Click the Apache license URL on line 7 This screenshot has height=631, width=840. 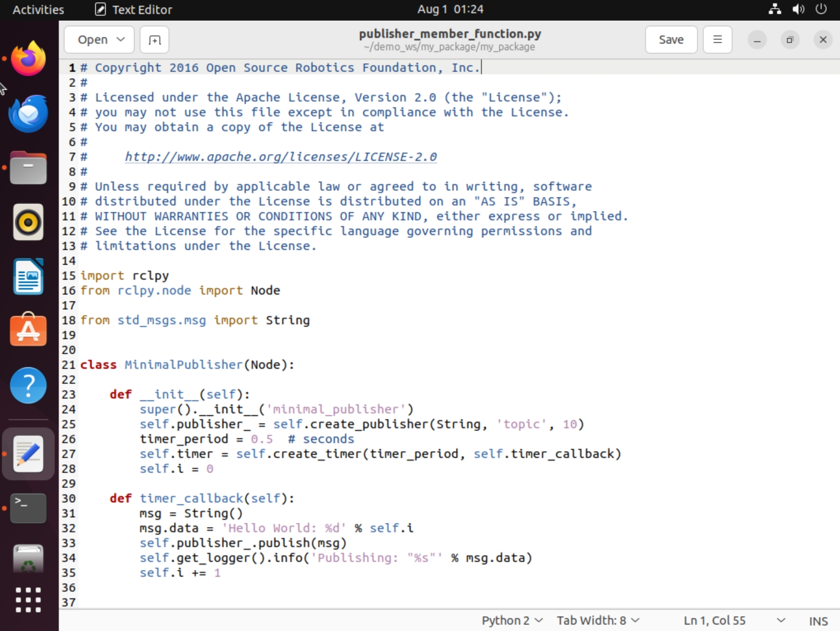pyautogui.click(x=281, y=157)
